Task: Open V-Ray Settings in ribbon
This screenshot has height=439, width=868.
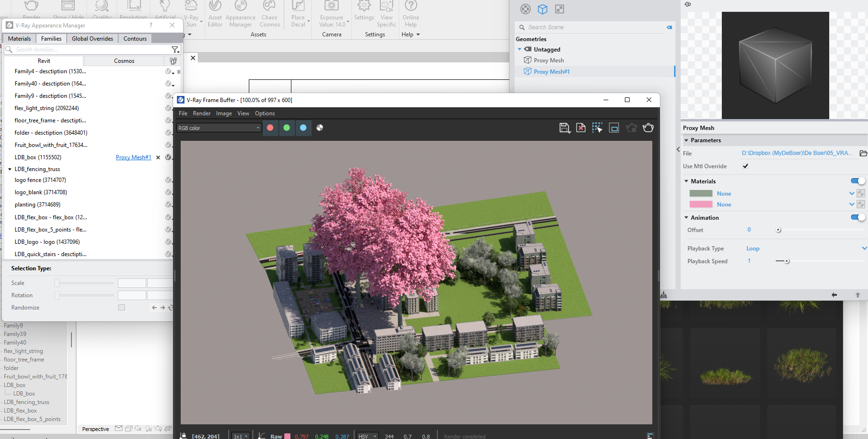Action: tap(364, 12)
